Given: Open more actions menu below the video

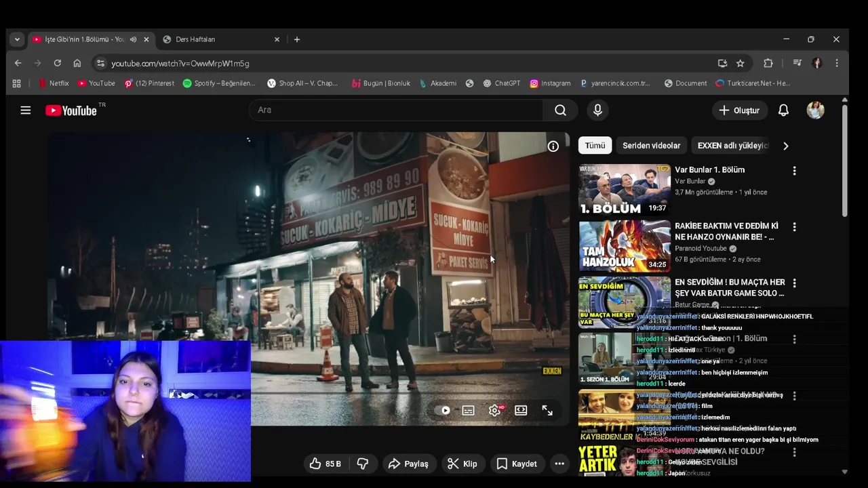Looking at the screenshot, I should click(x=559, y=464).
